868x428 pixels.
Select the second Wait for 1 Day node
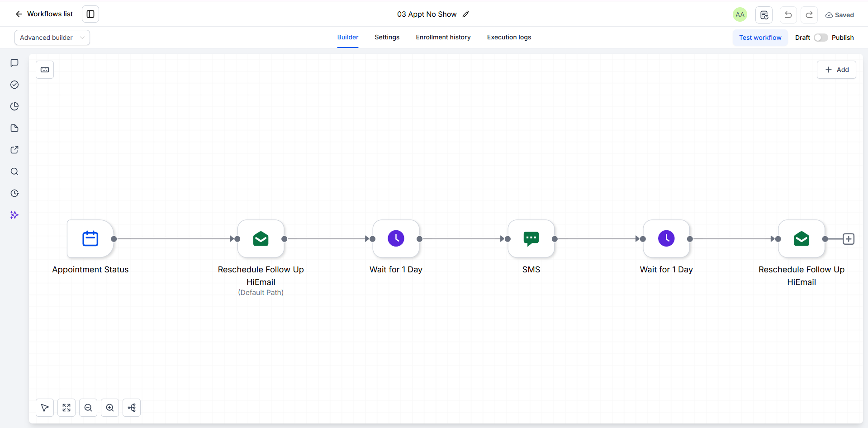coord(667,238)
